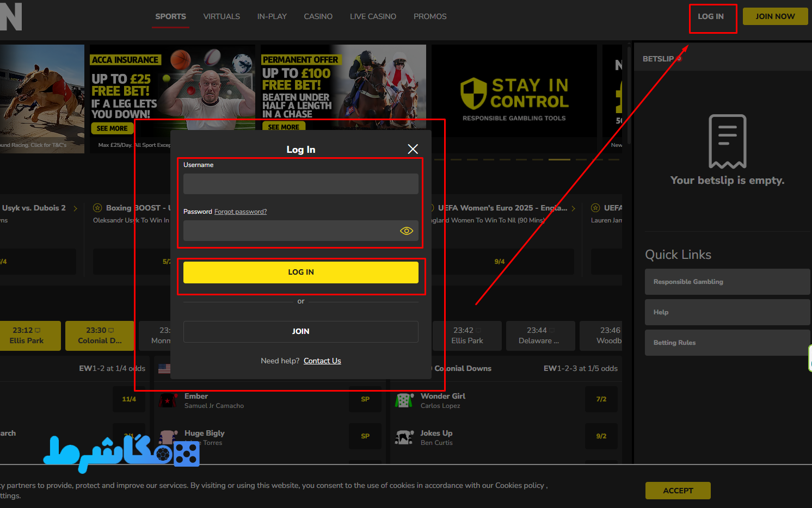This screenshot has height=508, width=812.
Task: Select SP odds for Huge Bigly
Action: [365, 436]
